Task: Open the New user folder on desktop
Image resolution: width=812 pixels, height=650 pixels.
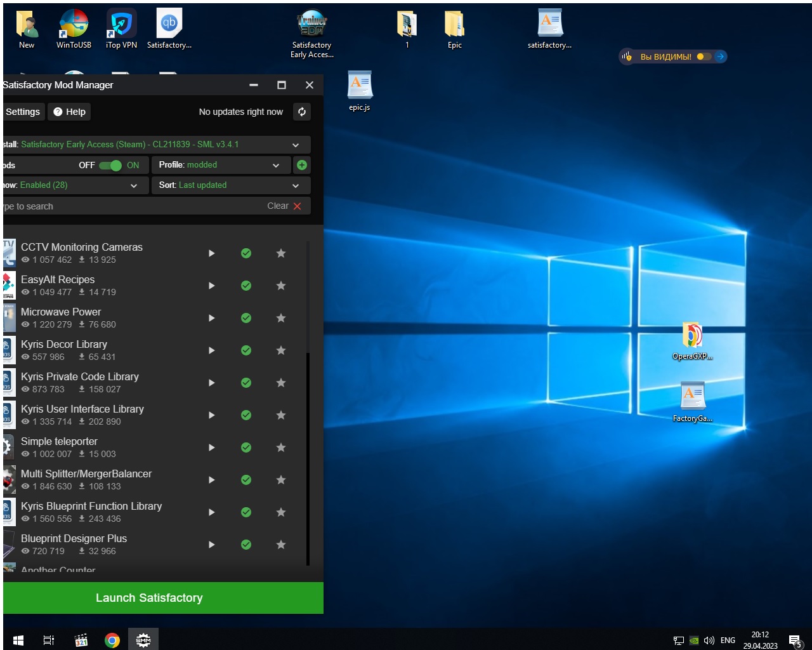Action: click(x=27, y=29)
